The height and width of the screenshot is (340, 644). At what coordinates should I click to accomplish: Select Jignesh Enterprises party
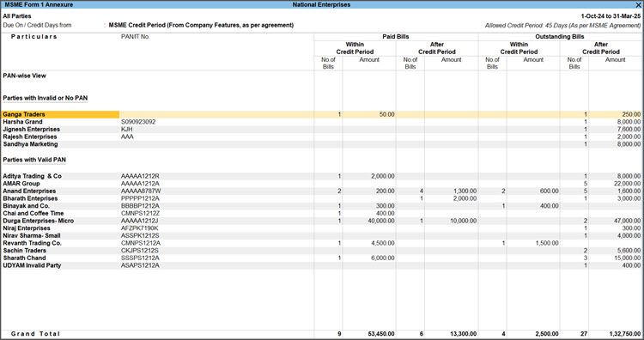coord(31,130)
